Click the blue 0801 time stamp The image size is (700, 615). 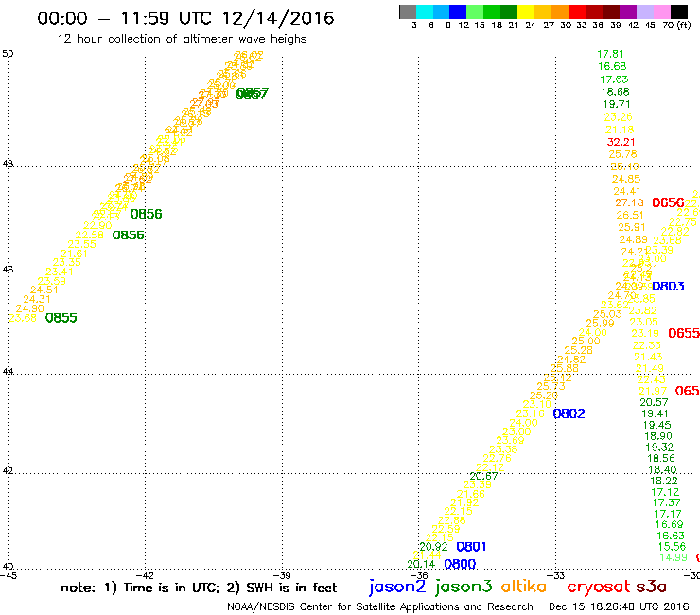click(x=471, y=547)
